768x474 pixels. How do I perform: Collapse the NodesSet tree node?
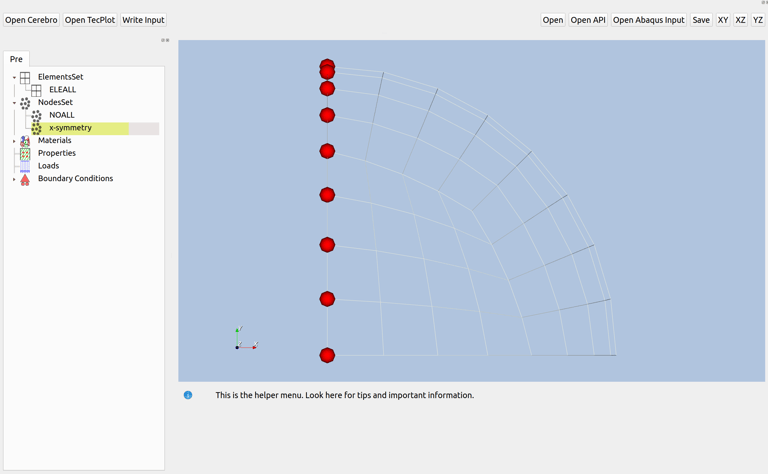[x=14, y=103]
